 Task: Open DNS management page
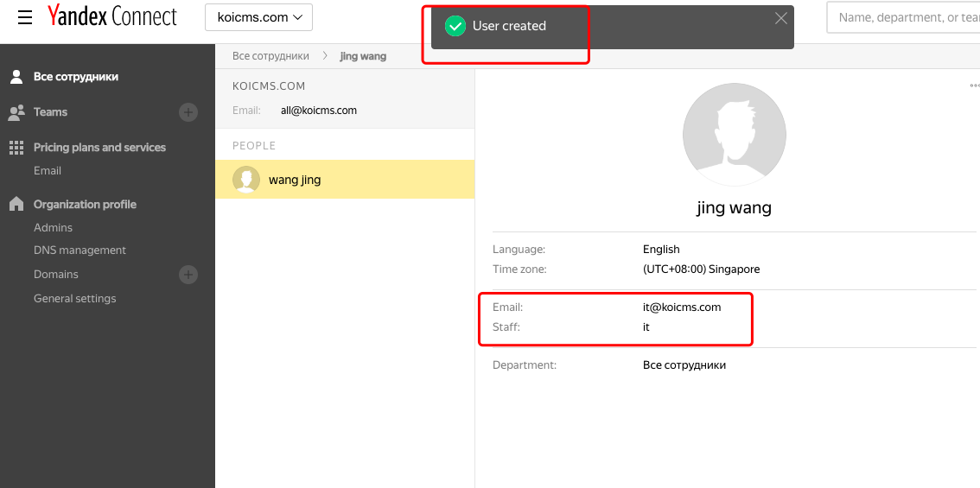click(x=80, y=250)
